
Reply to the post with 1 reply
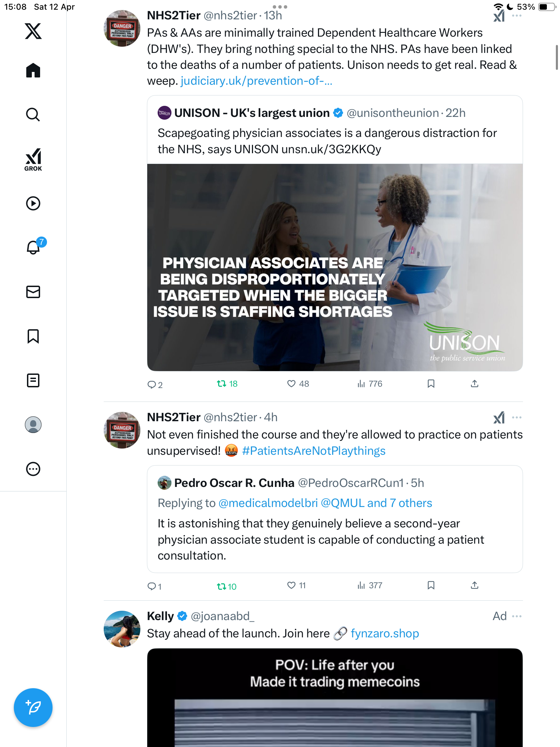[x=154, y=586]
